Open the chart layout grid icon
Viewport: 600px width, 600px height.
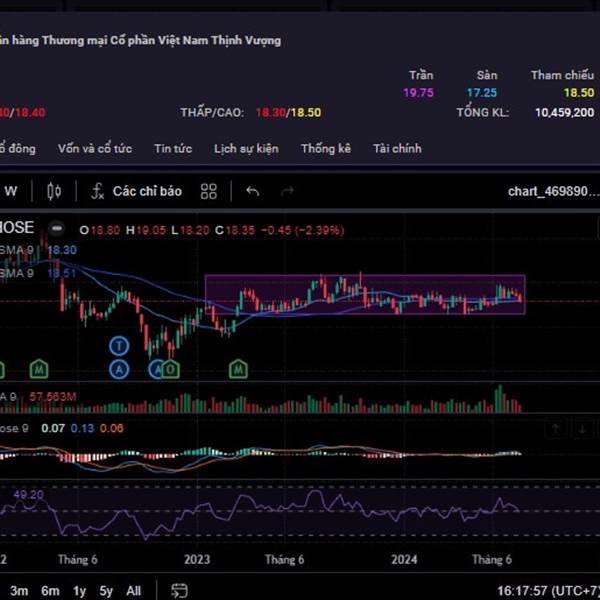[209, 191]
